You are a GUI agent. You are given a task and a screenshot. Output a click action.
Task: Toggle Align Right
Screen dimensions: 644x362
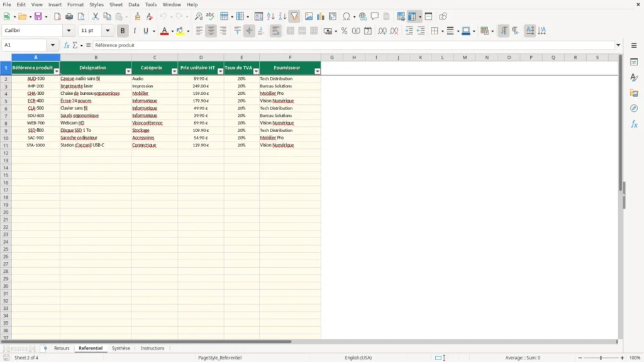[x=223, y=31]
